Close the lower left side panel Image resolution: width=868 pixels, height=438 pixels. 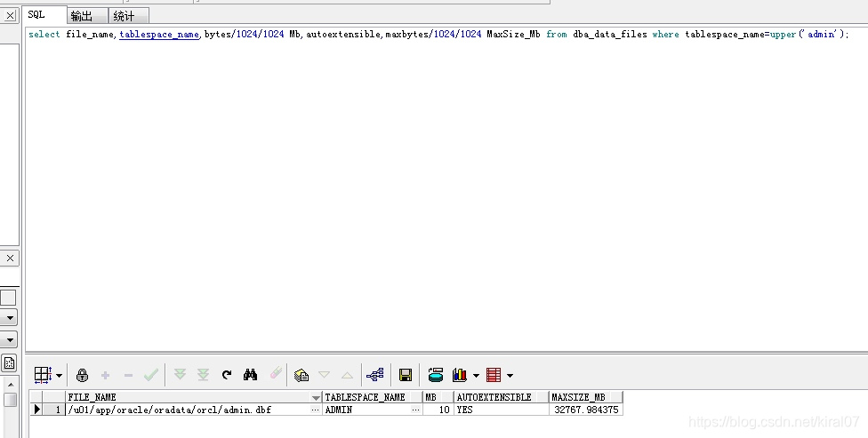tap(10, 259)
